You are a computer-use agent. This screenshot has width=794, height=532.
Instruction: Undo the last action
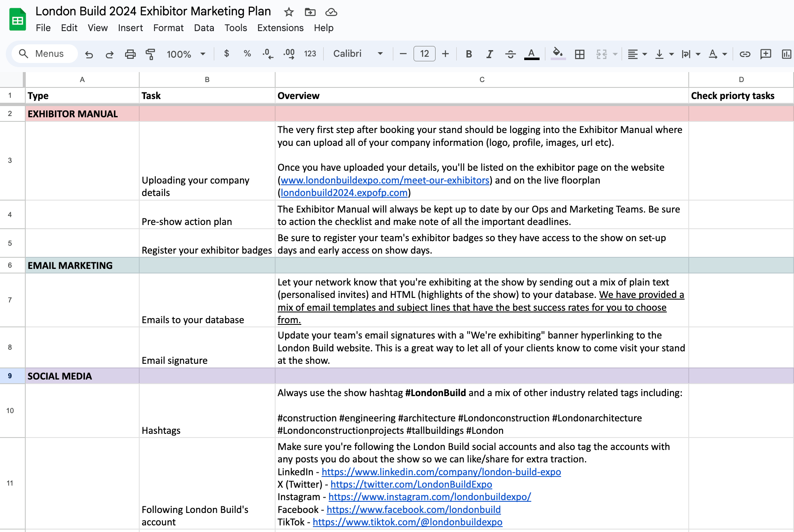[x=89, y=54]
